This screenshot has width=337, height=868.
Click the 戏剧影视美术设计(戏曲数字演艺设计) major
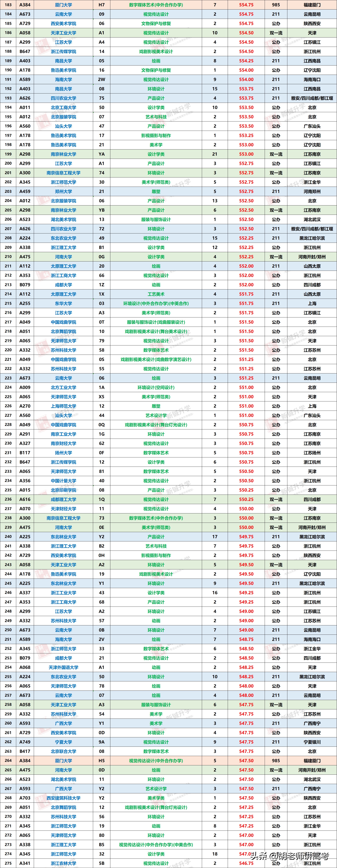[156, 360]
